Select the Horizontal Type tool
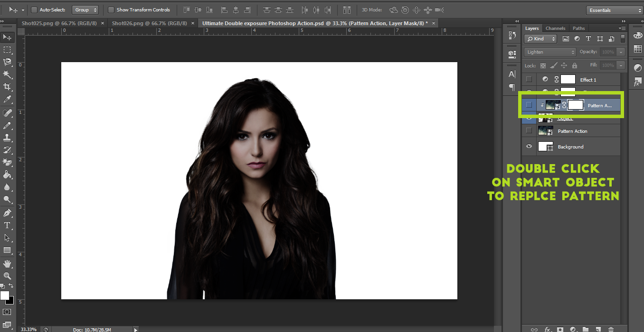 tap(8, 225)
